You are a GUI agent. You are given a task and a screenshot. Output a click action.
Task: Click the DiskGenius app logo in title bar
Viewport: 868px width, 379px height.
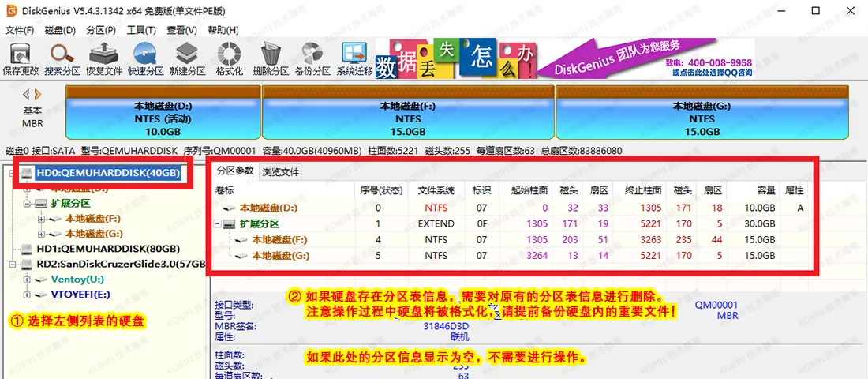tap(10, 10)
